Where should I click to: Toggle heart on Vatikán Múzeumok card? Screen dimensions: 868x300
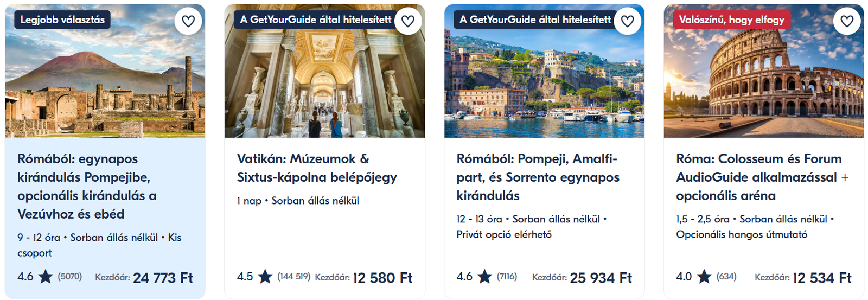[408, 21]
